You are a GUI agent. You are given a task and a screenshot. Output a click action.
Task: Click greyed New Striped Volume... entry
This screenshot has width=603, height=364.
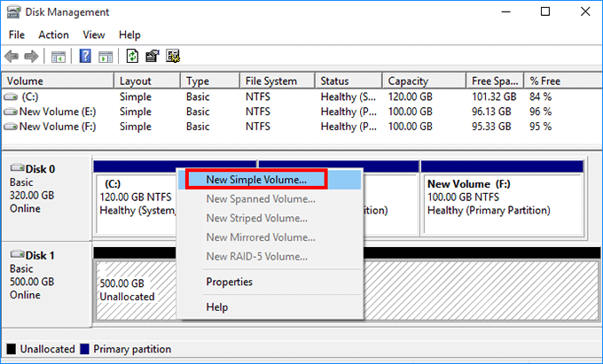pos(270,218)
